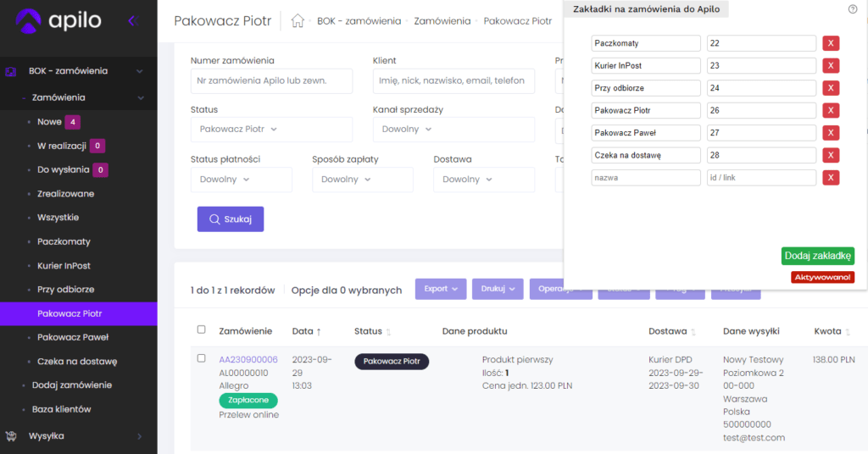Tick checkbox for order AA230900006
This screenshot has width=868, height=454.
[x=201, y=358]
